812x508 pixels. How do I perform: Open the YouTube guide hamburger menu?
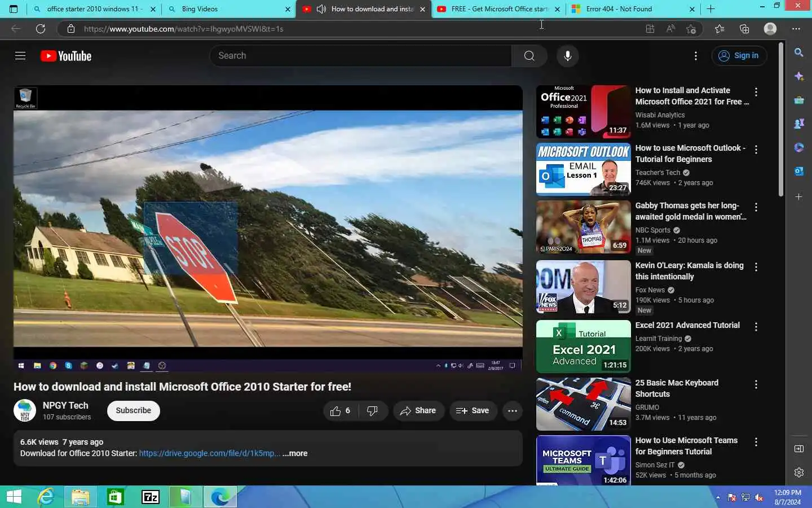point(20,56)
